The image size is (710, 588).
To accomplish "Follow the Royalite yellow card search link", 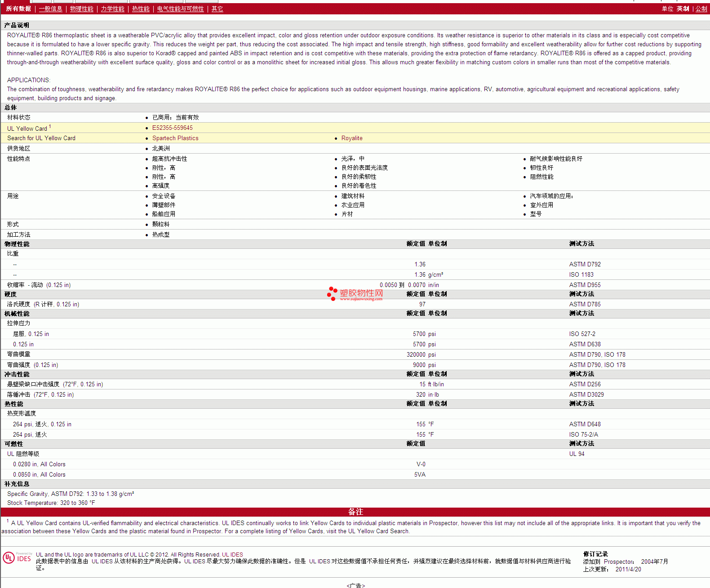I will point(352,138).
